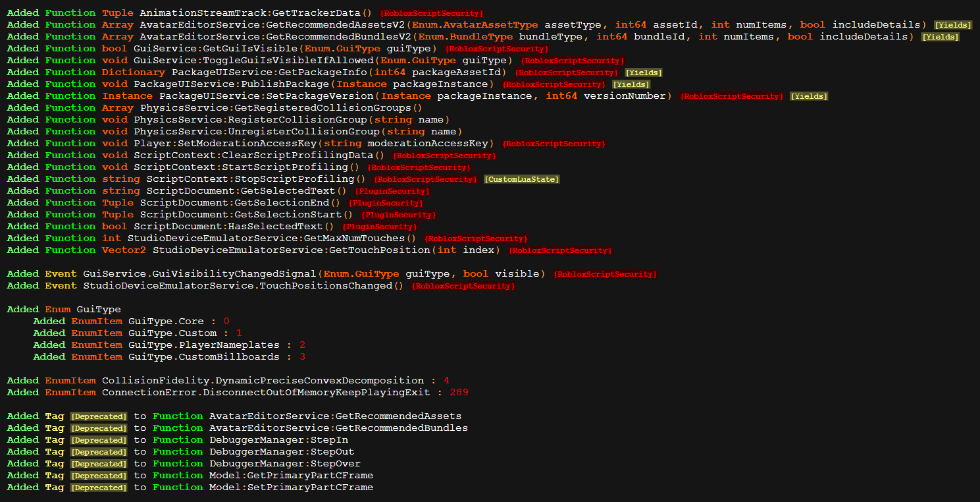Click ScriptContext:StartScriptProfiling text
This screenshot has width=980, height=502.
click(x=240, y=167)
